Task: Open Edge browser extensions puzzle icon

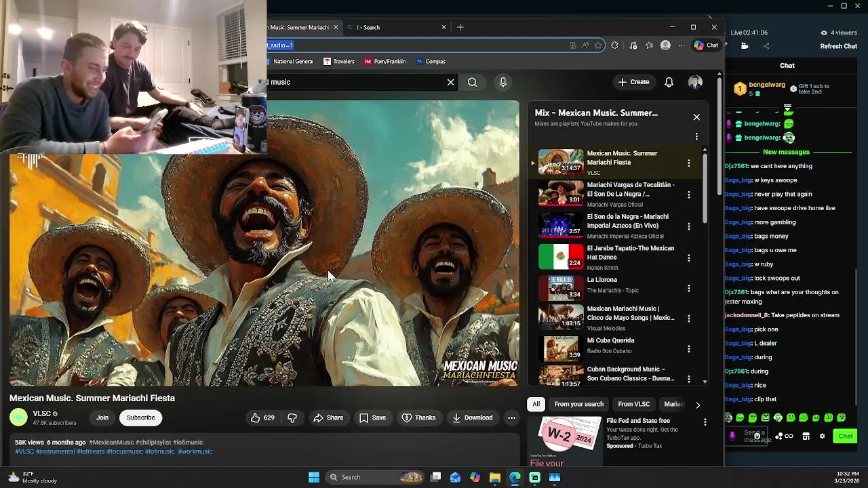Action: pos(614,45)
